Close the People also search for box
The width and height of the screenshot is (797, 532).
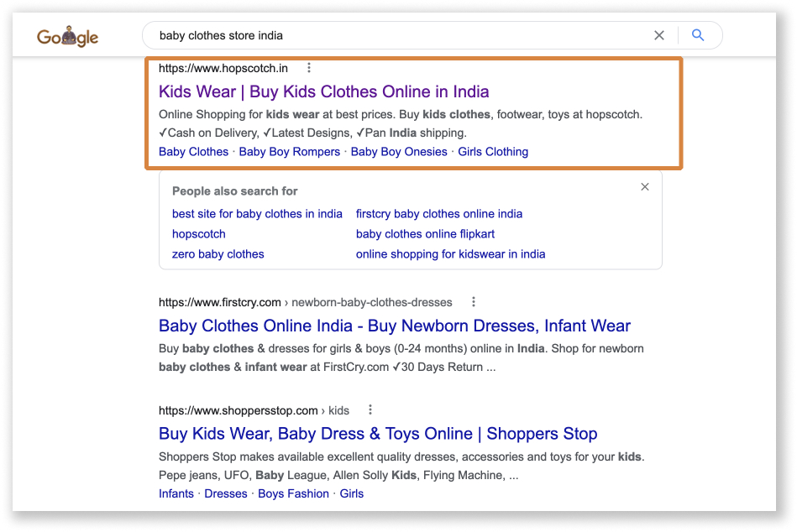point(644,187)
